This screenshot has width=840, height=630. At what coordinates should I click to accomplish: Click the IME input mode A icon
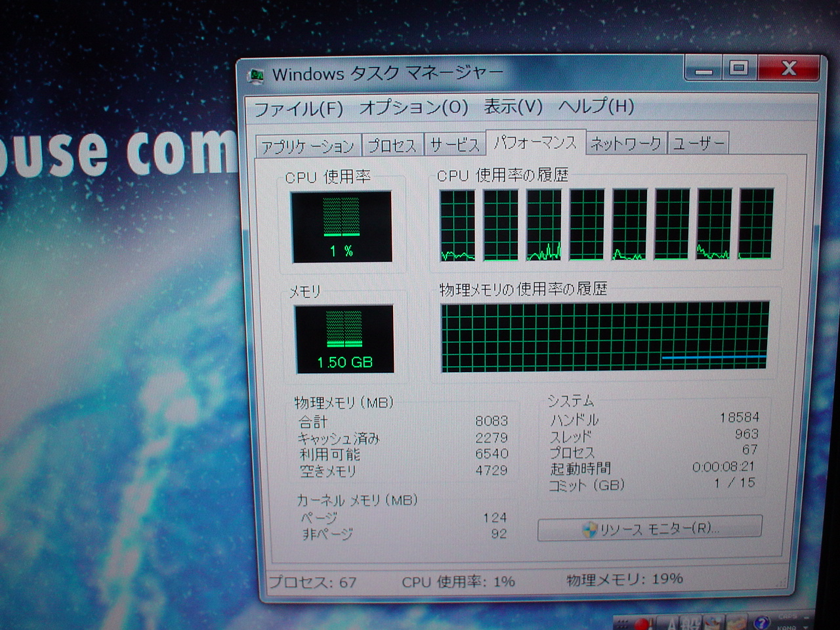tap(672, 623)
